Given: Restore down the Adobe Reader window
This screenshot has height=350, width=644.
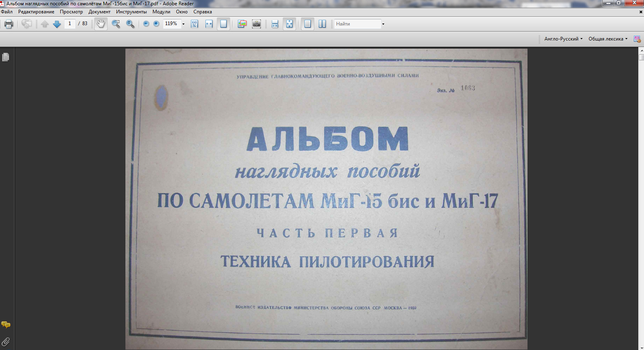Looking at the screenshot, I should point(619,3).
